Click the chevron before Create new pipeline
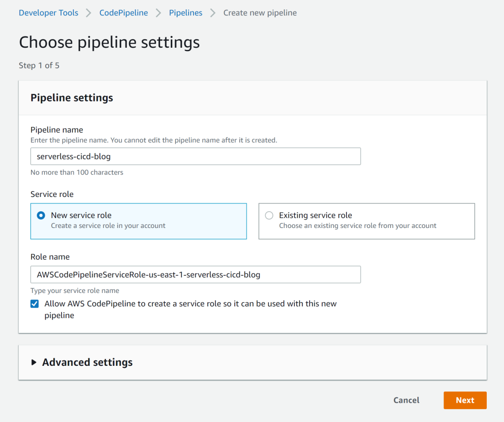The height and width of the screenshot is (422, 504). (x=212, y=12)
